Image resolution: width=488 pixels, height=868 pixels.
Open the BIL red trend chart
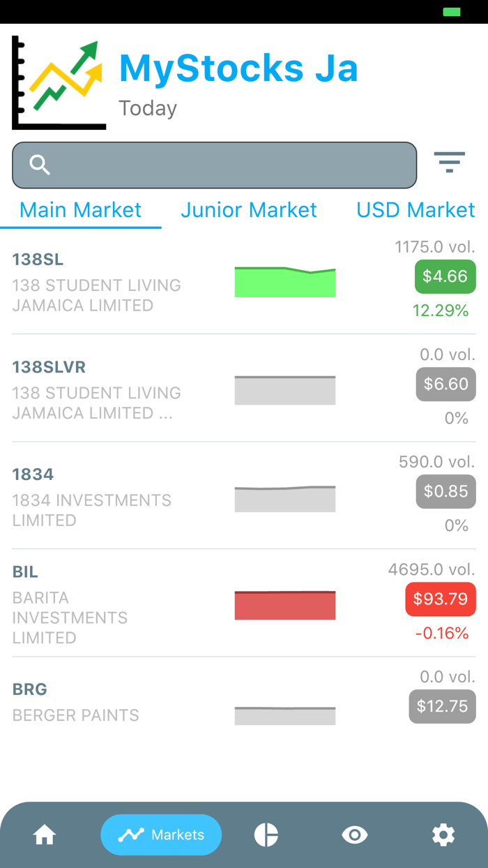[x=285, y=604]
